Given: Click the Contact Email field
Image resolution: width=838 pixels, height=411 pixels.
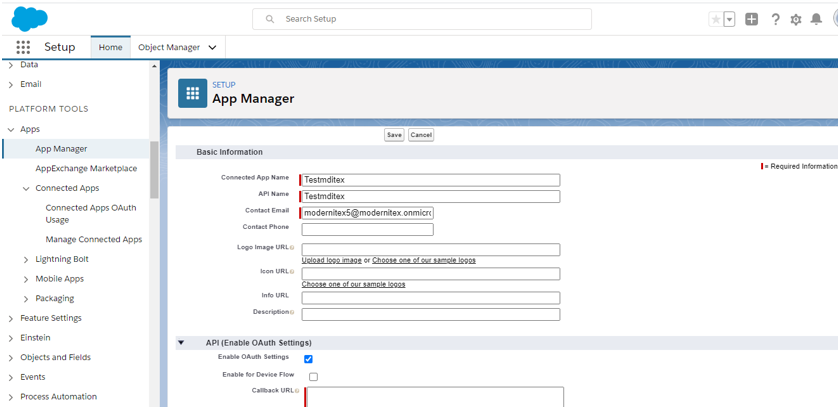Looking at the screenshot, I should [368, 213].
